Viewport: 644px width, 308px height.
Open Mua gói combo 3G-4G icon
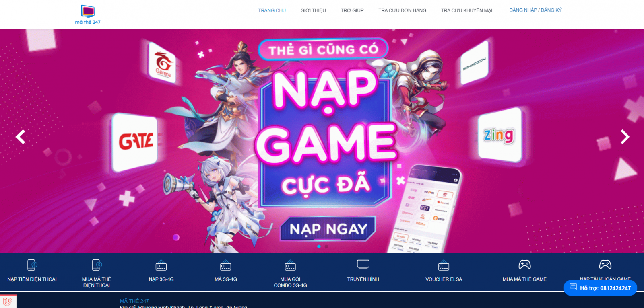click(290, 265)
